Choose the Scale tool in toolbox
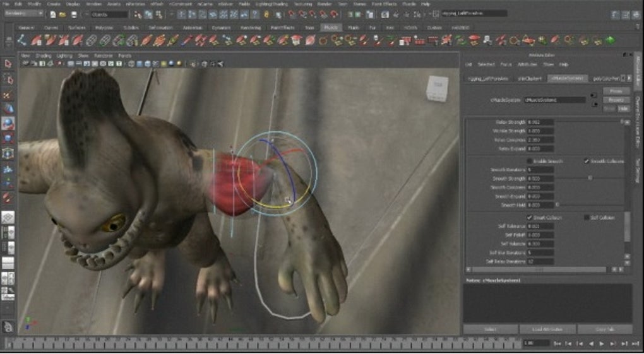The image size is (644, 354). (8, 138)
